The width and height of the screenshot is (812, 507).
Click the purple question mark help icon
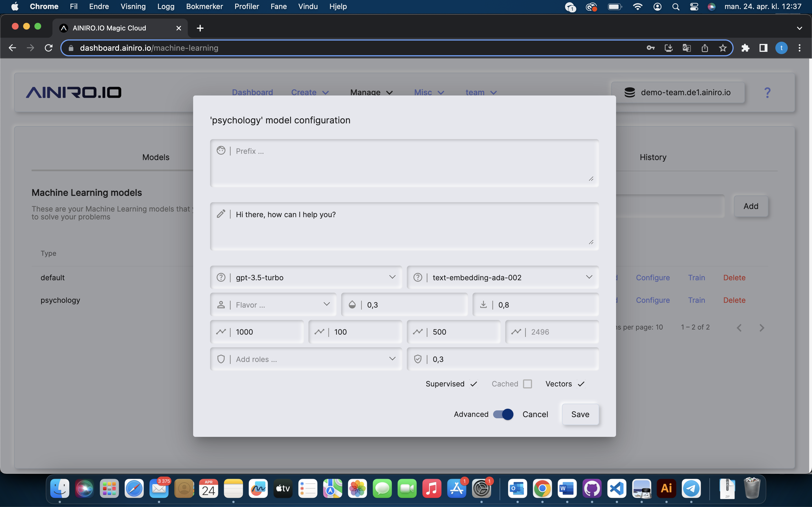point(767,93)
